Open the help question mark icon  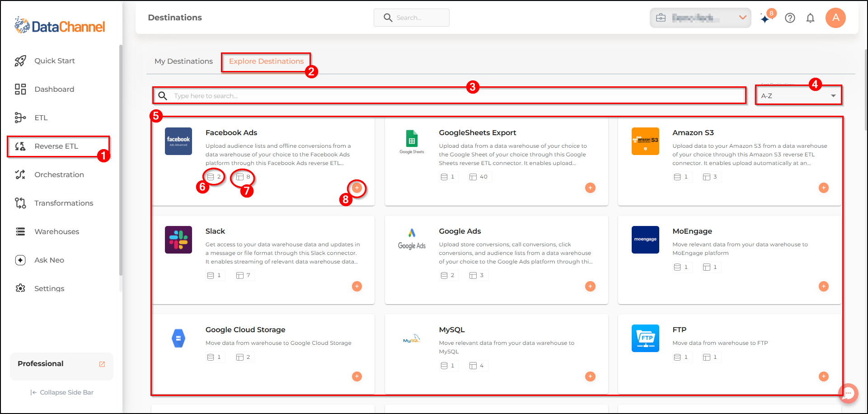[790, 18]
